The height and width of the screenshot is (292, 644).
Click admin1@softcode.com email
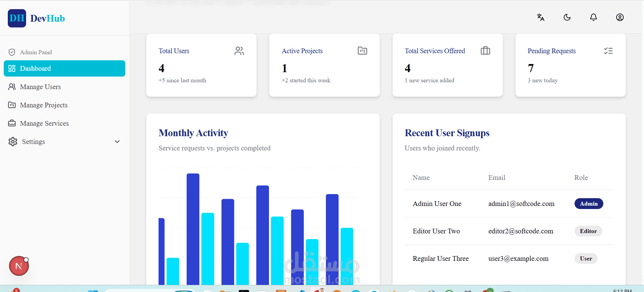coord(521,204)
